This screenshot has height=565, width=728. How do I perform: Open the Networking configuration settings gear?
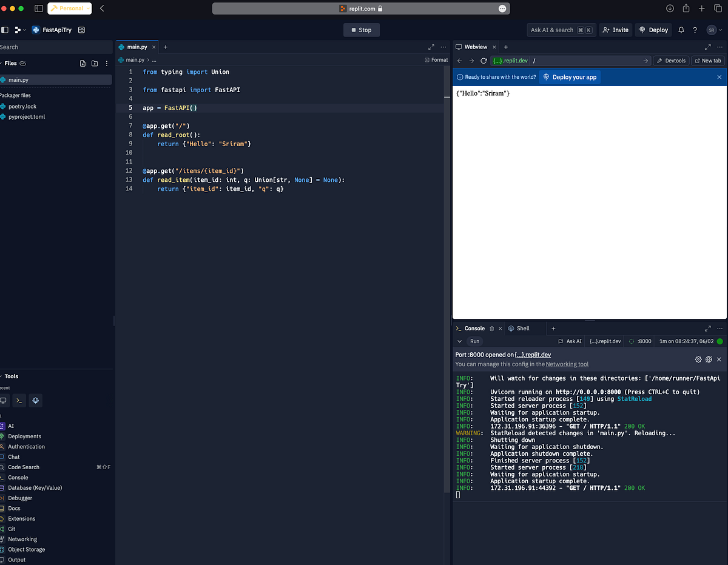pyautogui.click(x=698, y=359)
